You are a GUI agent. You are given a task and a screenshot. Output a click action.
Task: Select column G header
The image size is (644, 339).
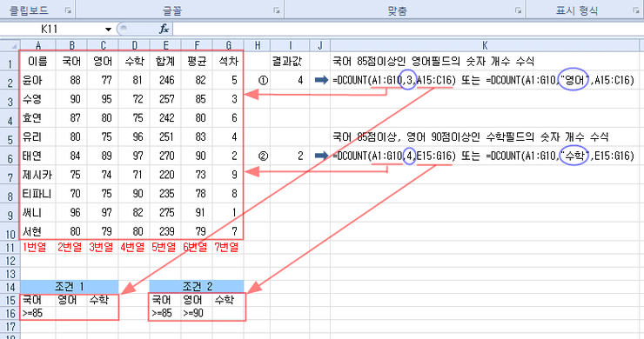[228, 45]
